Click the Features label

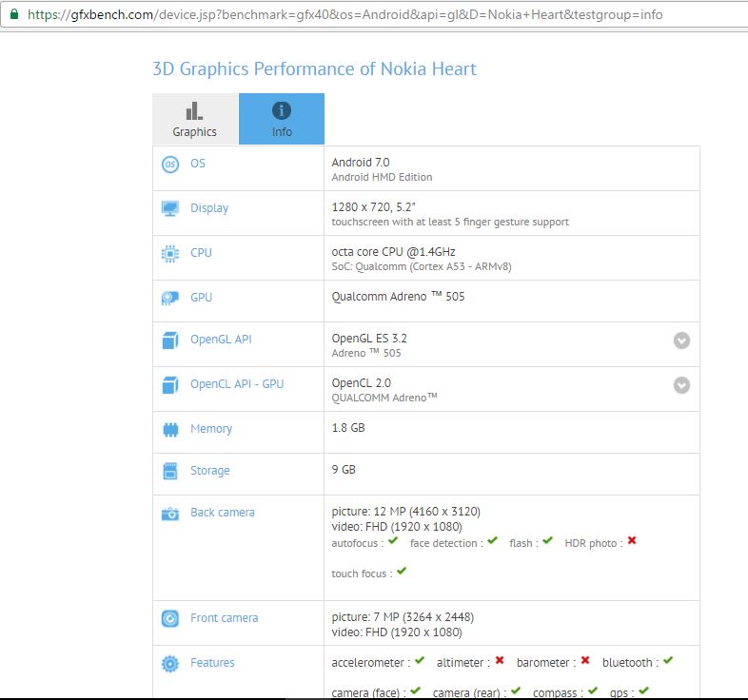click(x=212, y=663)
